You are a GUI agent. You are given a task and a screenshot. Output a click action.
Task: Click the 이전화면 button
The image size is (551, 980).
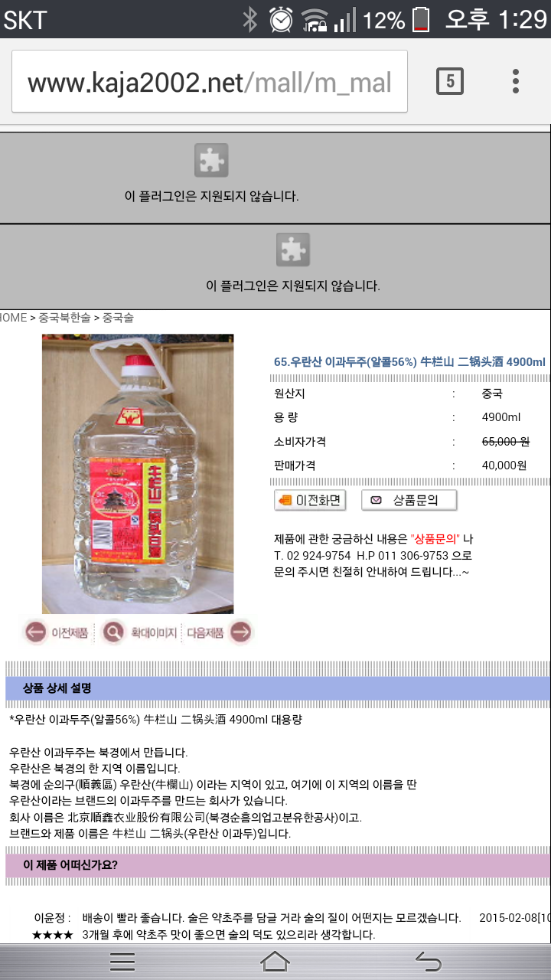pyautogui.click(x=310, y=501)
